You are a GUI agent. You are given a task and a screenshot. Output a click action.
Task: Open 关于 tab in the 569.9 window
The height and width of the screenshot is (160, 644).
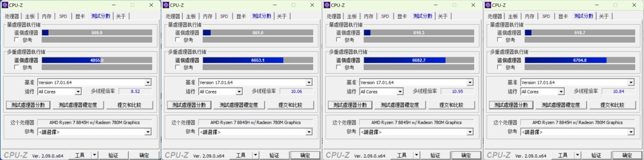click(x=121, y=16)
